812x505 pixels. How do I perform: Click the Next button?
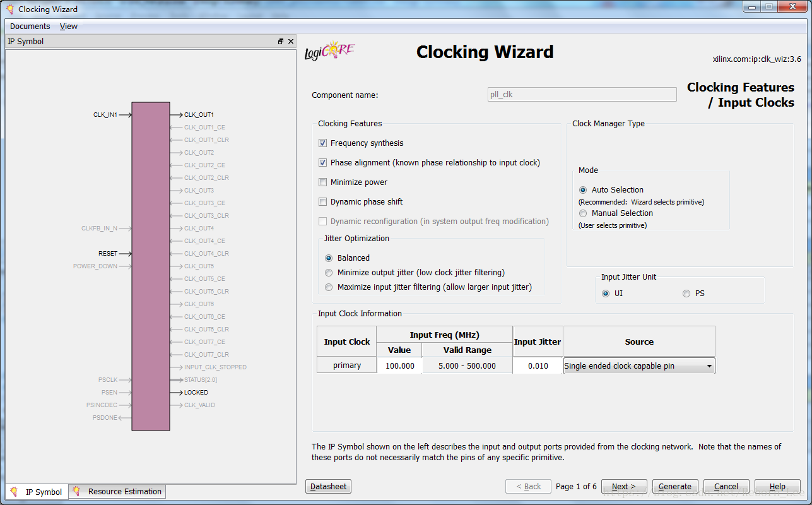tap(624, 487)
